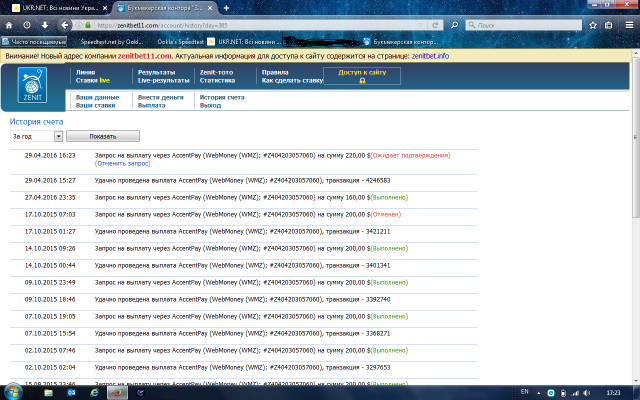Open 'Линия' menu link
The height and width of the screenshot is (400, 640).
click(x=85, y=72)
